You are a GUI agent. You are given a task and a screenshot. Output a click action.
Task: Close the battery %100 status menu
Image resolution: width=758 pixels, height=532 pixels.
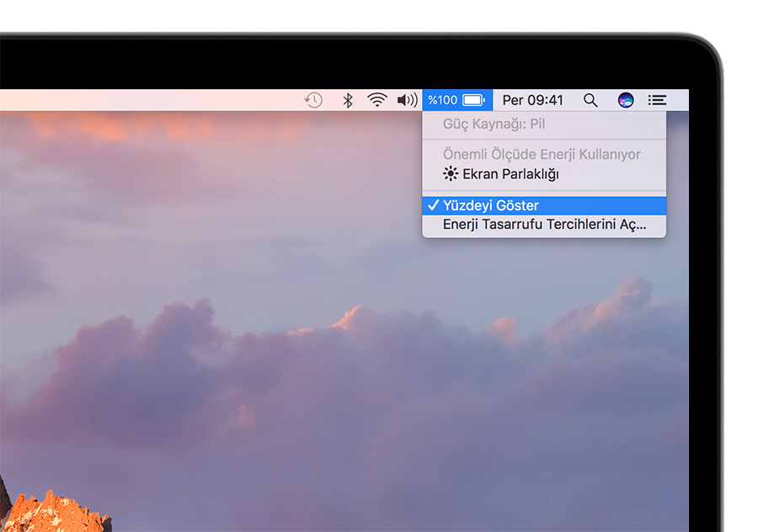tap(457, 100)
